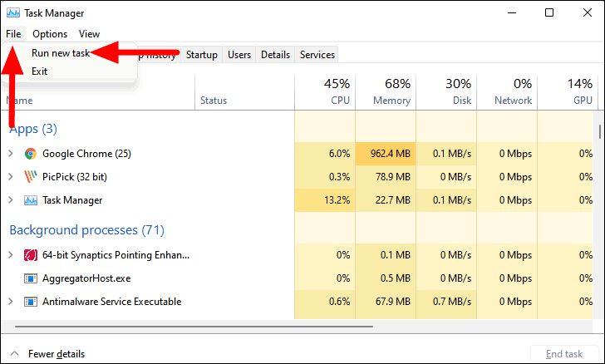Screen dimensions: 605x364
Task: Click the End task button
Action: 564,354
